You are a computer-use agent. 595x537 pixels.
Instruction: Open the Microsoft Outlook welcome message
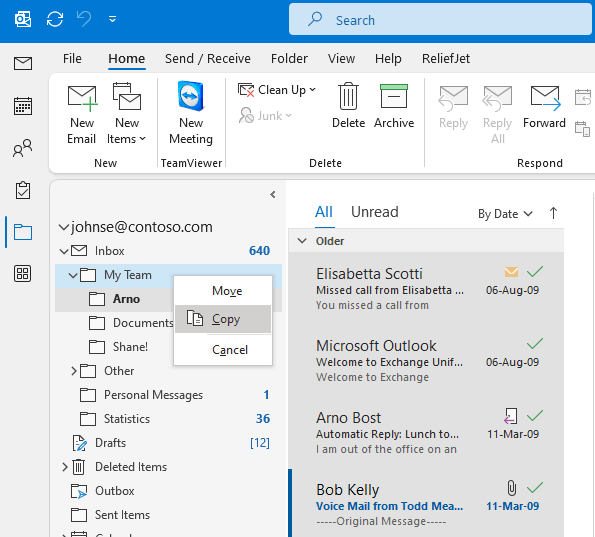coord(426,361)
